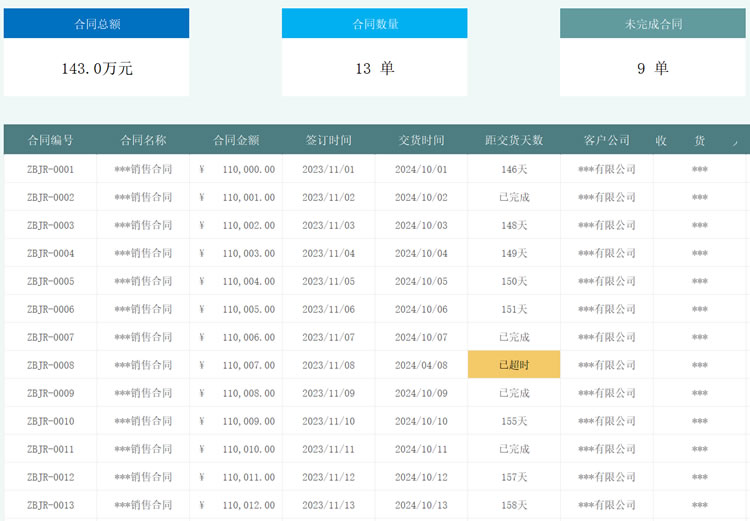Viewport: 750px width, 521px height.
Task: Select contract number ZBJR-0003
Action: click(x=50, y=225)
